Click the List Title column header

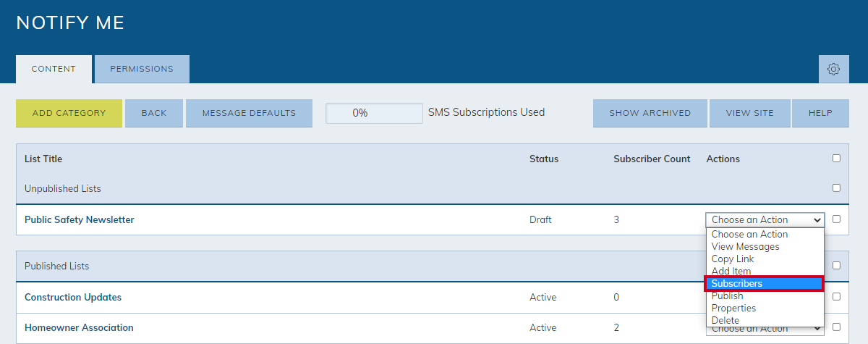pyautogui.click(x=43, y=159)
